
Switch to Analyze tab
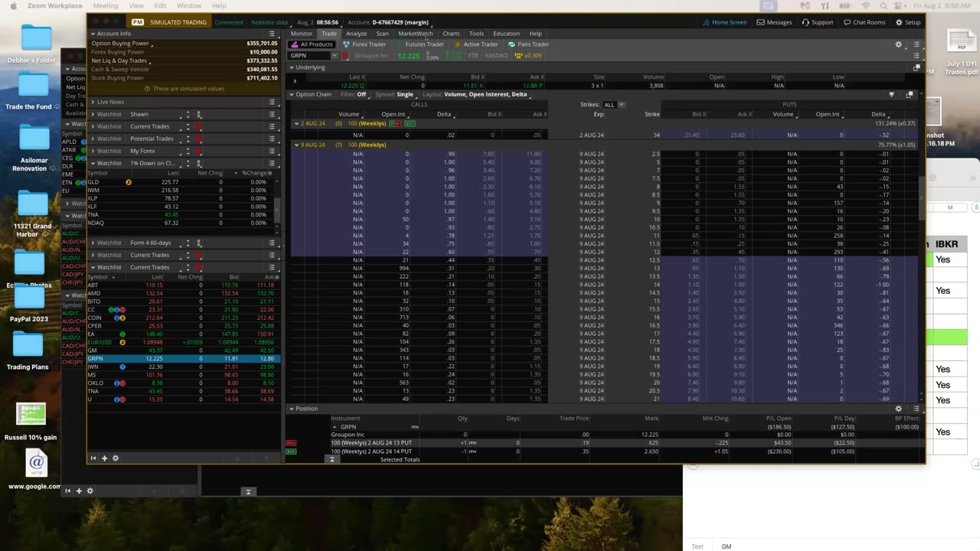click(356, 34)
